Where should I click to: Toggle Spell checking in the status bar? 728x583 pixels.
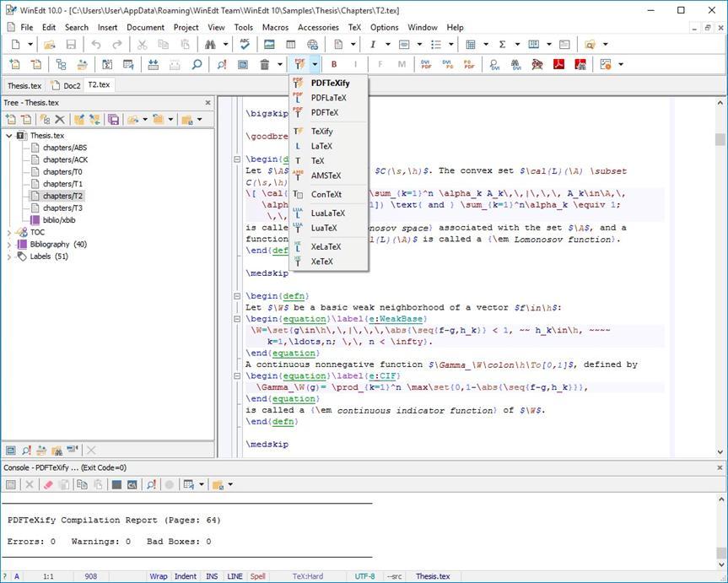257,576
